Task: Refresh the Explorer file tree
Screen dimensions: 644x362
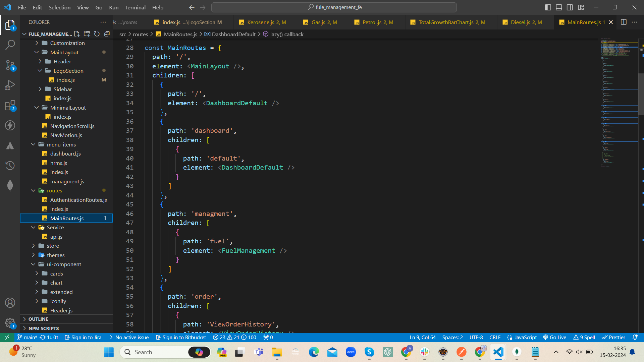Action: click(x=97, y=34)
